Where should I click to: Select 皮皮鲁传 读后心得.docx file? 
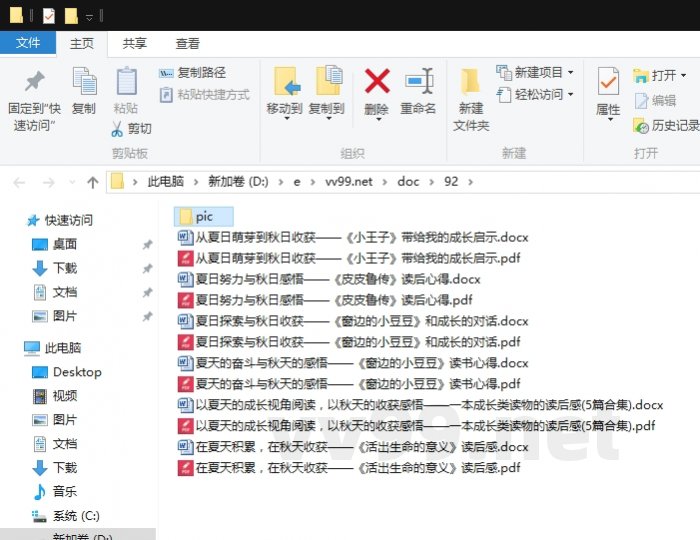point(329,279)
